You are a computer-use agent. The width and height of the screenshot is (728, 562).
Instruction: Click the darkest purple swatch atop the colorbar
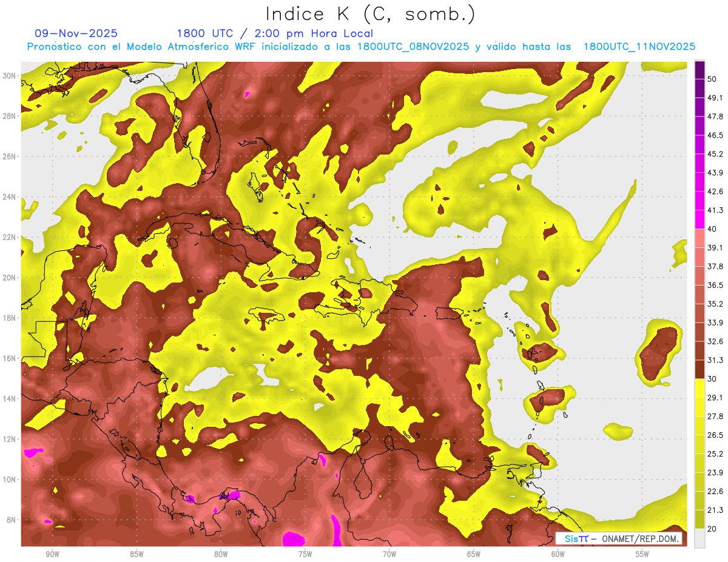point(700,70)
